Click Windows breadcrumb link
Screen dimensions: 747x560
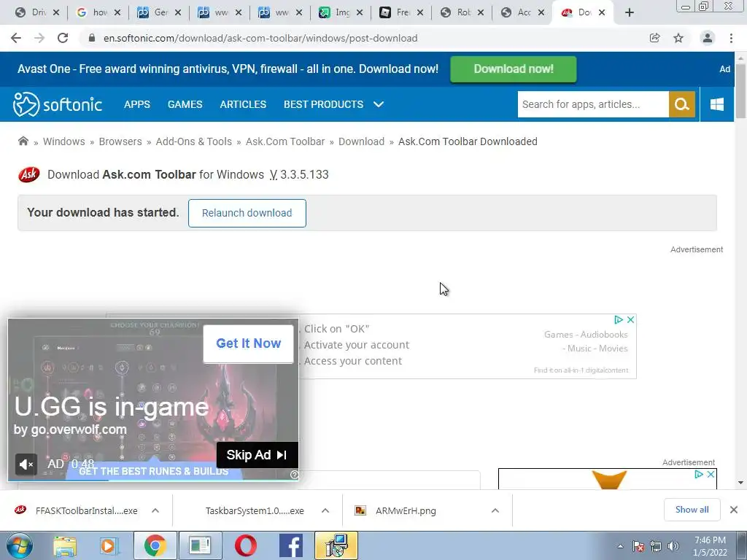click(64, 141)
